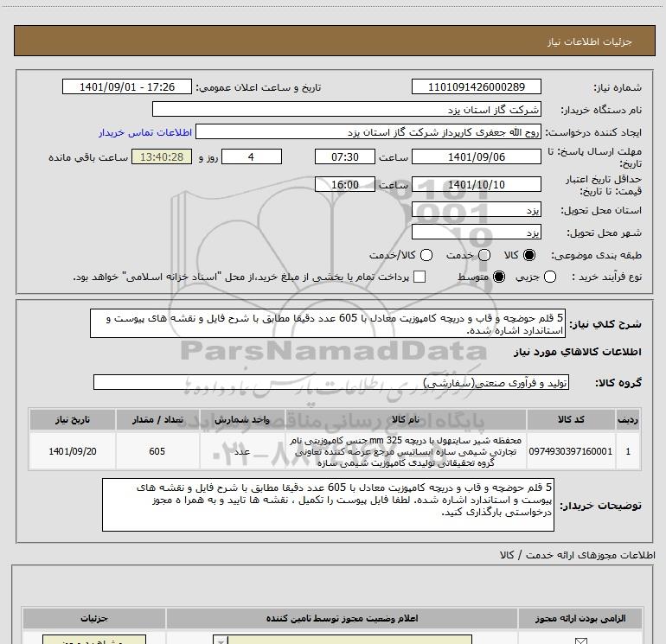This screenshot has height=644, width=666.
Task: Click quantity cell 605
Action: [157, 451]
